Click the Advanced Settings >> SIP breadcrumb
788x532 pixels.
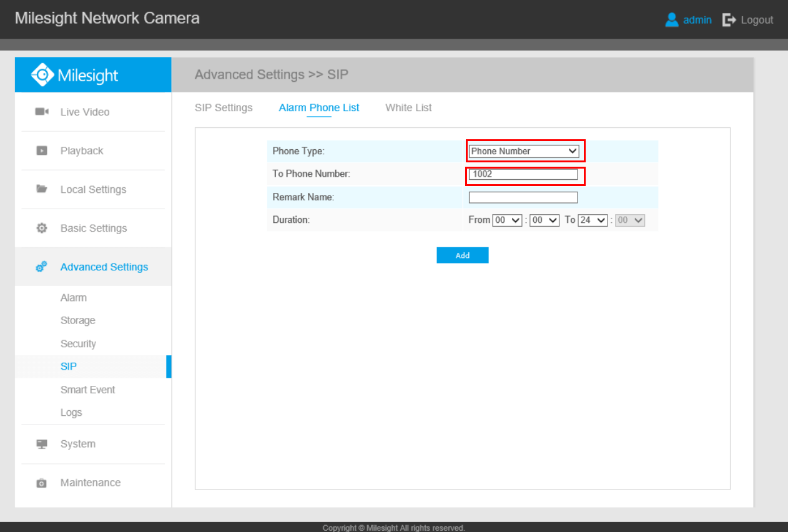point(272,75)
